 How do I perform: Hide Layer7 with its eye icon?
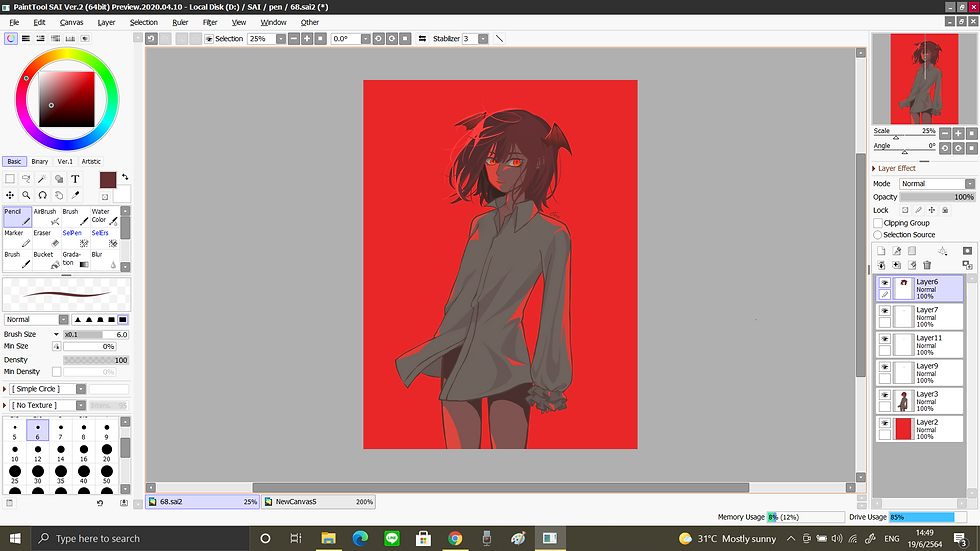(x=884, y=311)
